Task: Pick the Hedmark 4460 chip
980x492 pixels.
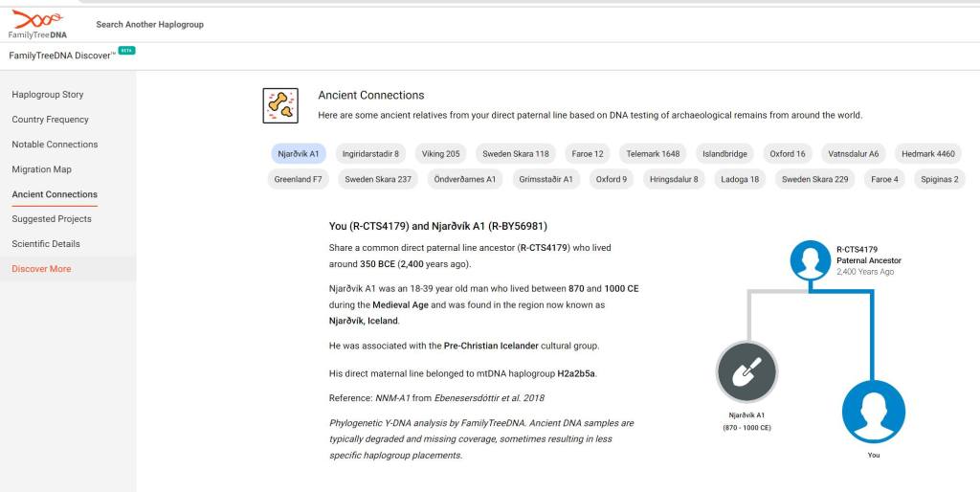Action: coord(927,153)
